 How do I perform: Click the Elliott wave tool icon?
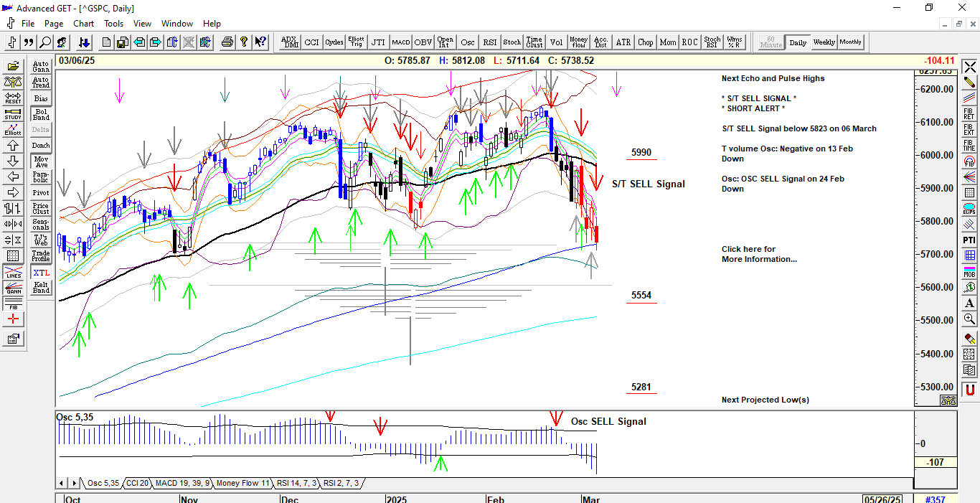pyautogui.click(x=13, y=130)
